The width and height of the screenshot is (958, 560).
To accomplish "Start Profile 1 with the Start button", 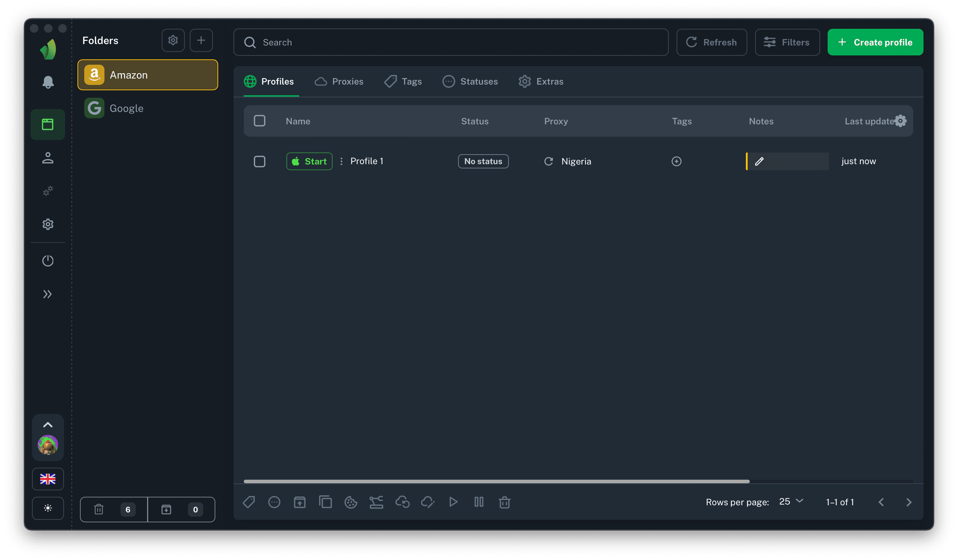I will pyautogui.click(x=309, y=161).
